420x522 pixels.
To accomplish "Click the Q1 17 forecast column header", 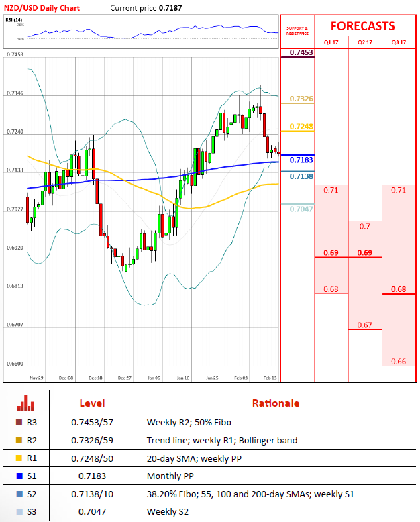I will [331, 42].
